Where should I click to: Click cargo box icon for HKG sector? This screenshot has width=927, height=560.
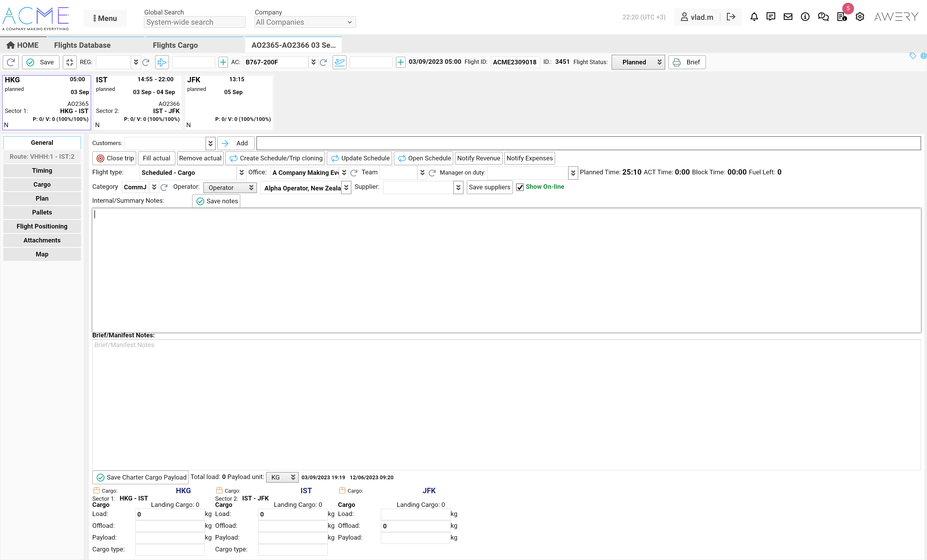click(96, 491)
